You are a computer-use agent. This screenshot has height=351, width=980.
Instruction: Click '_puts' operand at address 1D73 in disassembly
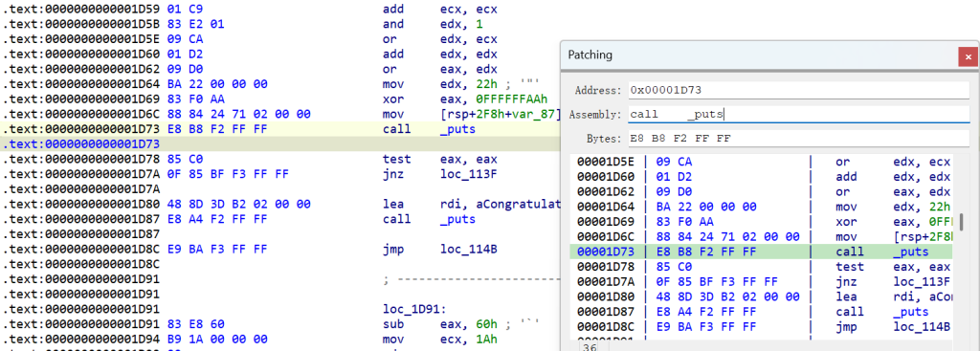[458, 129]
